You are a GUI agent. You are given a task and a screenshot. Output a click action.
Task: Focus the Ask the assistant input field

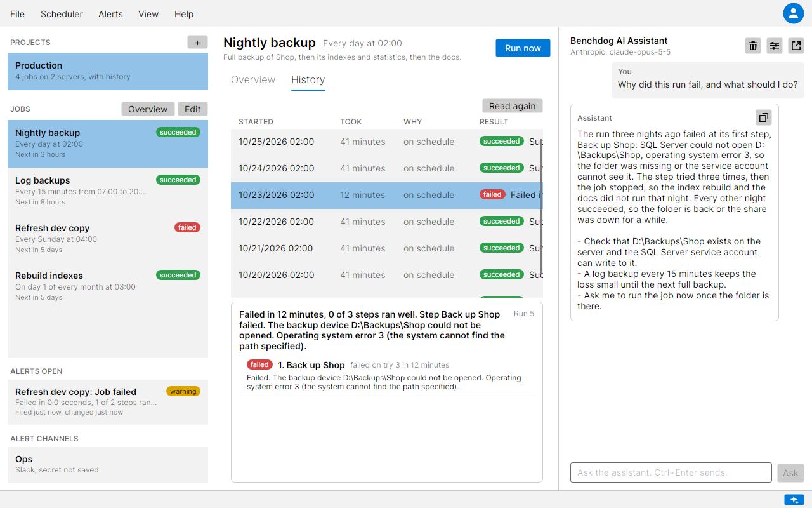click(x=671, y=472)
